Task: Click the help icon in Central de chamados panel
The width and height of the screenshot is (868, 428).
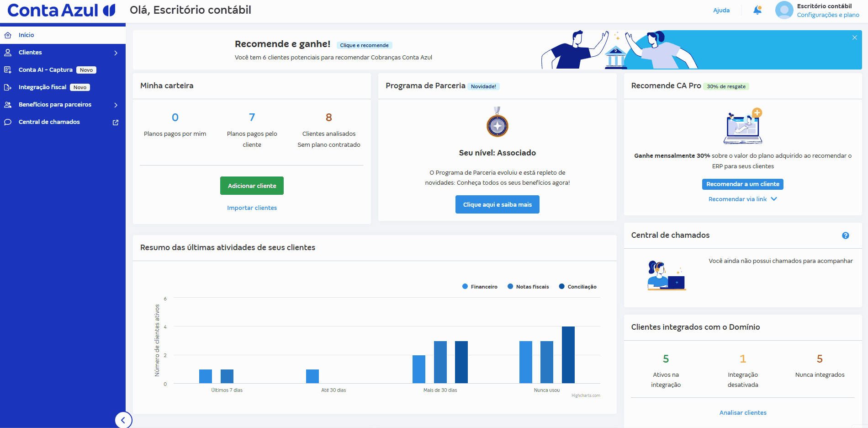Action: click(846, 235)
